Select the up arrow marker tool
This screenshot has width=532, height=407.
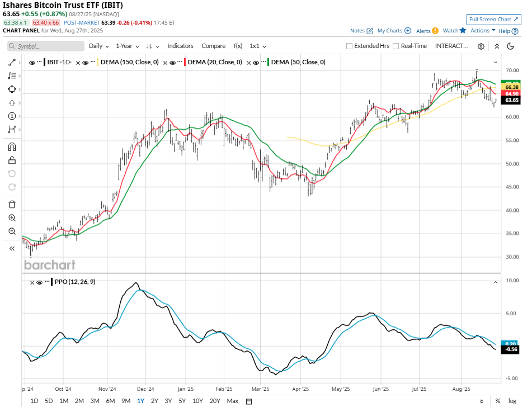pos(12,103)
